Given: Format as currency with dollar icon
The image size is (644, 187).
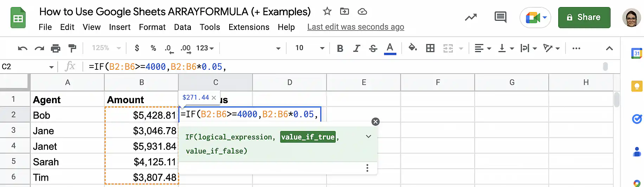Looking at the screenshot, I should coord(137,48).
